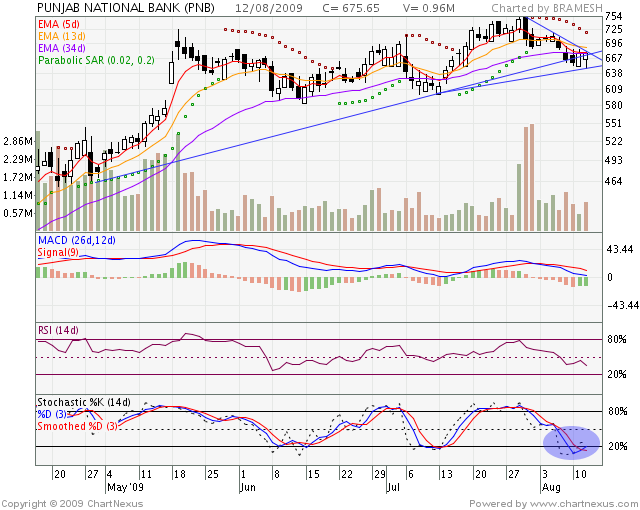
Task: Click the Signal(9) legend label
Action: pos(58,252)
